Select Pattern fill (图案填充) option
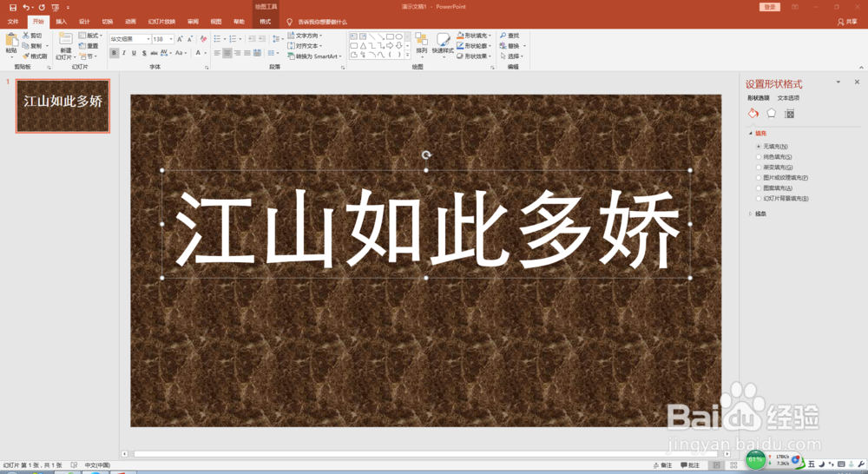The width and height of the screenshot is (868, 474). pyautogui.click(x=774, y=188)
